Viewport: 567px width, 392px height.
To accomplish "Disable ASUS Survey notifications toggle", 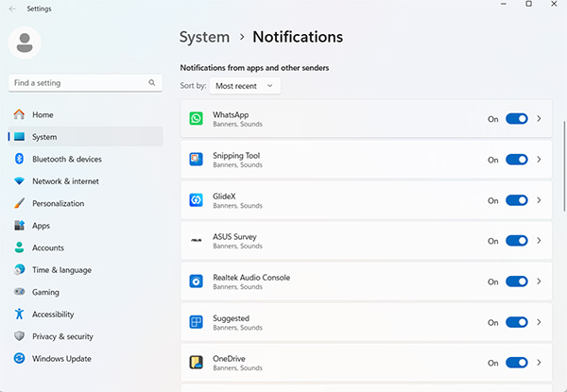I will click(516, 241).
